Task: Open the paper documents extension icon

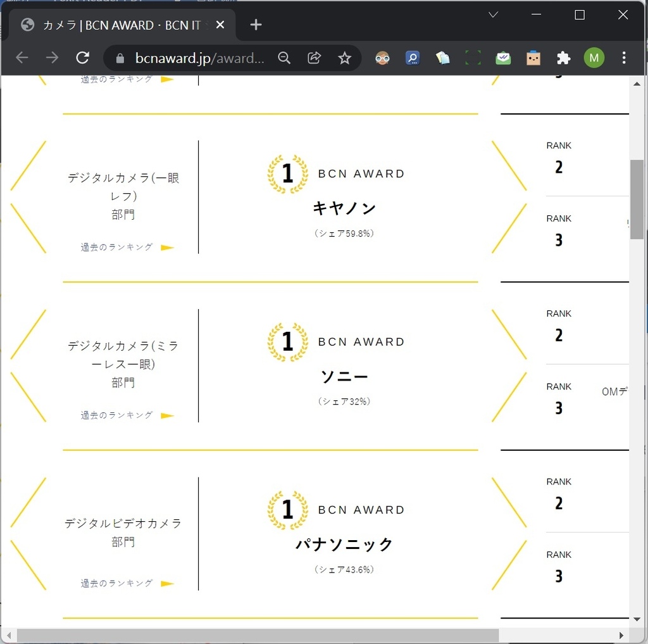Action: point(442,58)
